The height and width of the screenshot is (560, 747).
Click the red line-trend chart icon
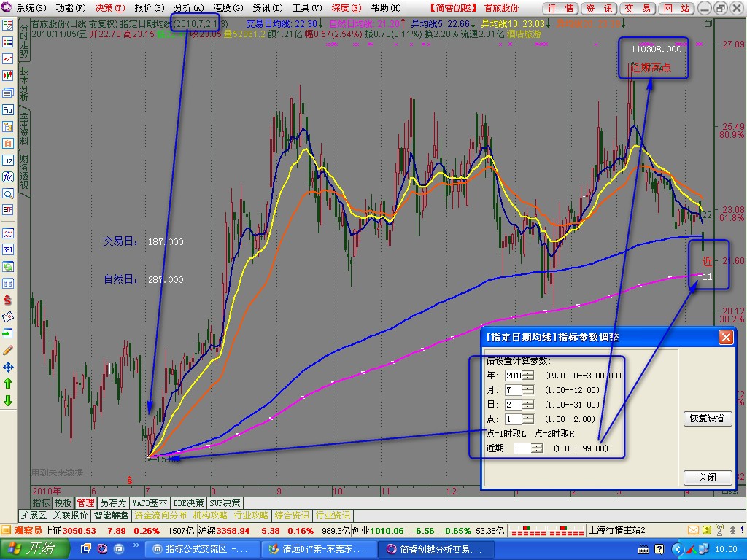coord(7,58)
